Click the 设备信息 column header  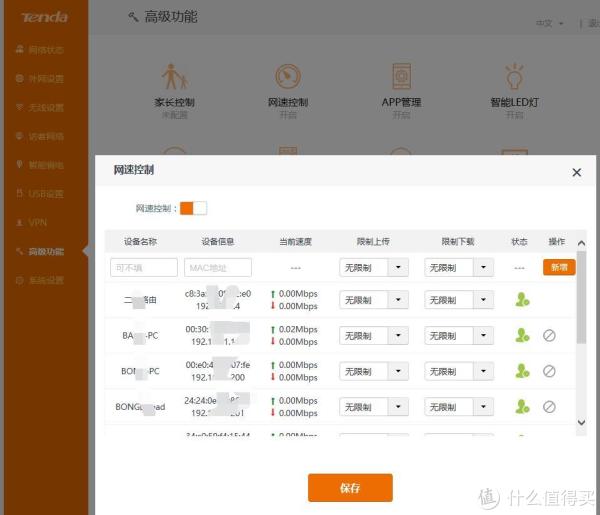coord(218,241)
